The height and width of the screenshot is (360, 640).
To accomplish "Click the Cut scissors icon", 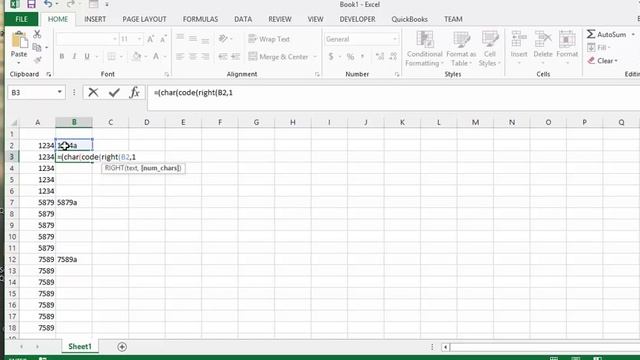I will [37, 34].
